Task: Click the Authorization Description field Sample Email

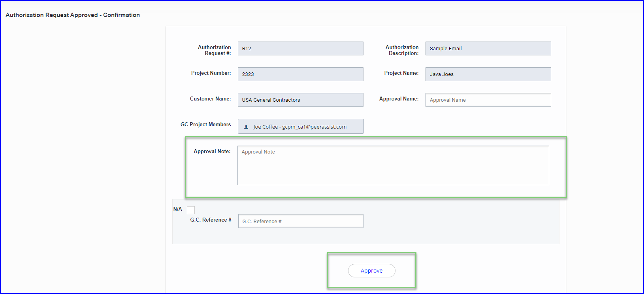Action: (x=488, y=48)
